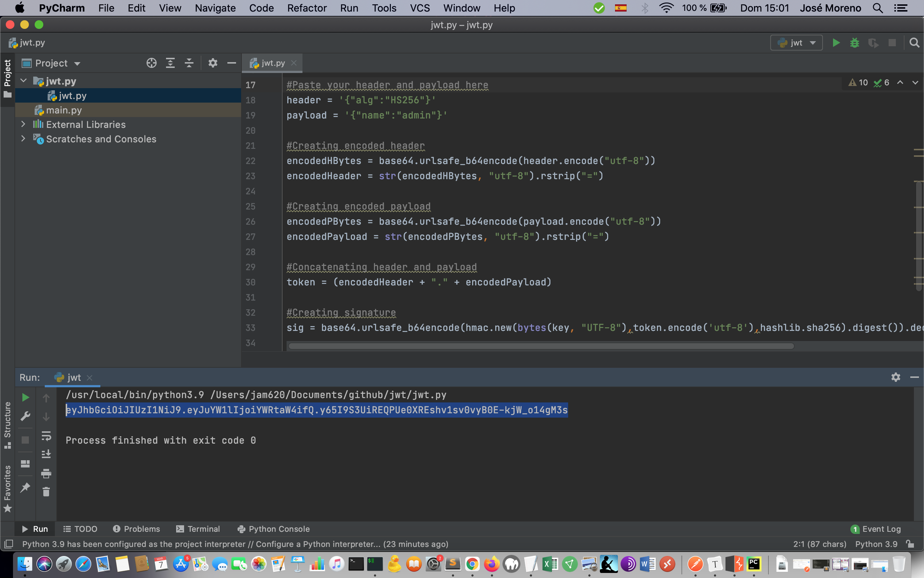
Task: Click the up stack trace arrow
Action: tap(46, 398)
